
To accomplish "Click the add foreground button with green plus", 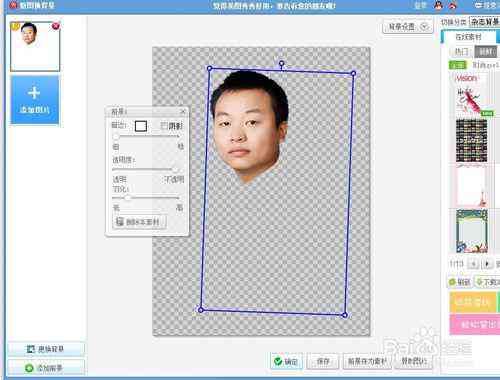I will (46, 368).
